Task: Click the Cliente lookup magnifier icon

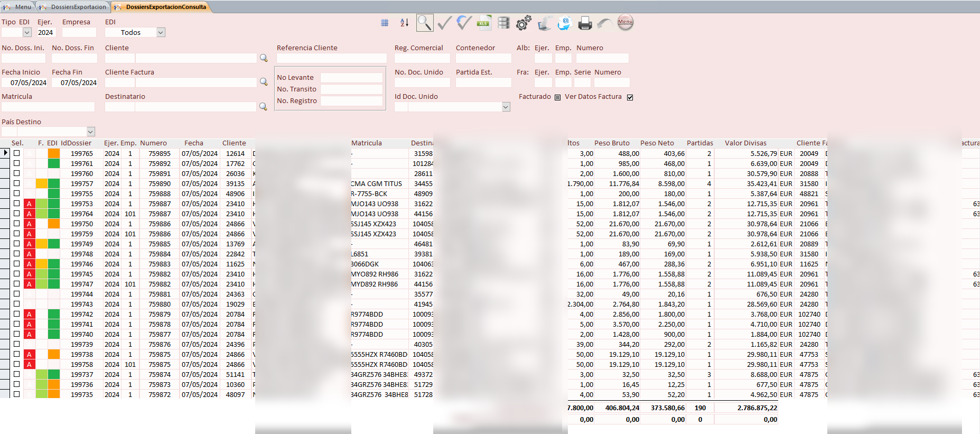Action: [x=264, y=58]
